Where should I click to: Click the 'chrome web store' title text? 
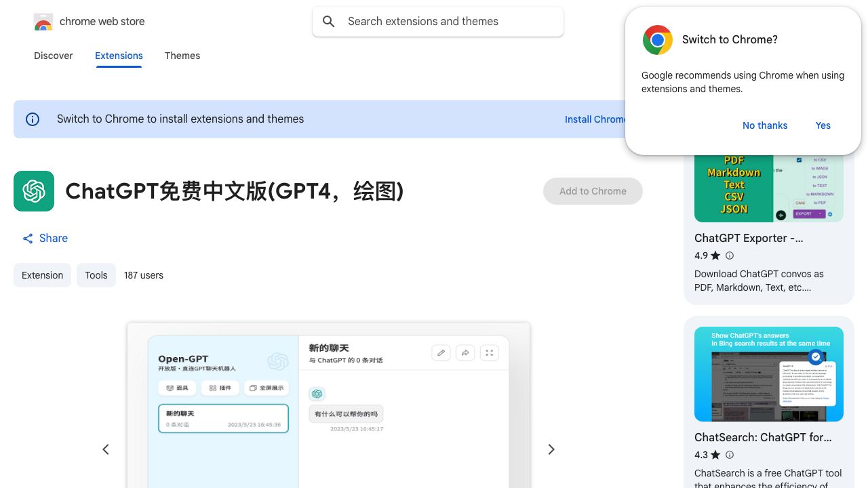coord(102,22)
